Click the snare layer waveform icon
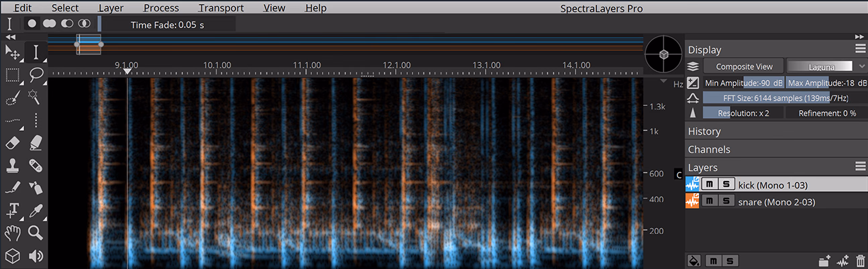This screenshot has height=269, width=868. click(x=693, y=201)
